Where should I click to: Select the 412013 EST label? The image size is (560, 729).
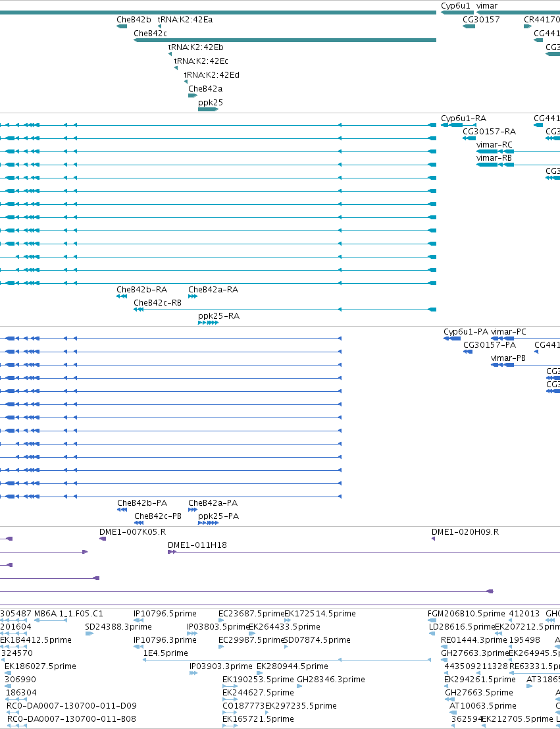[524, 614]
